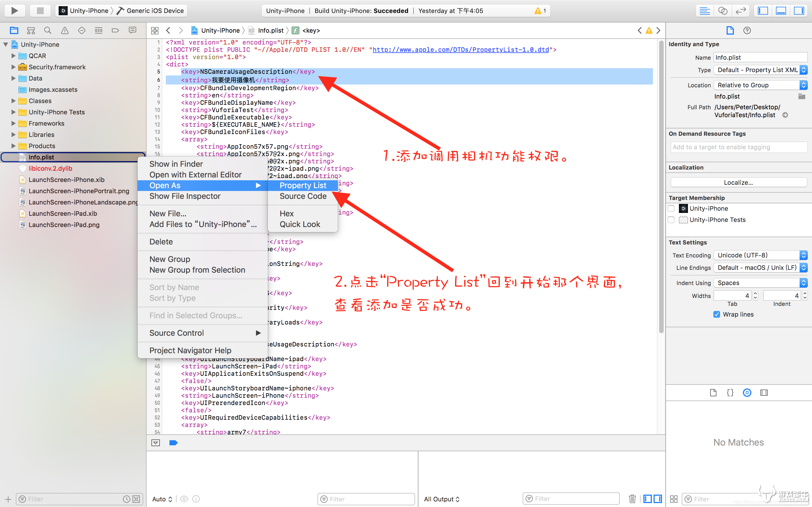Expand the Frameworks folder
812x507 pixels.
pos(14,123)
